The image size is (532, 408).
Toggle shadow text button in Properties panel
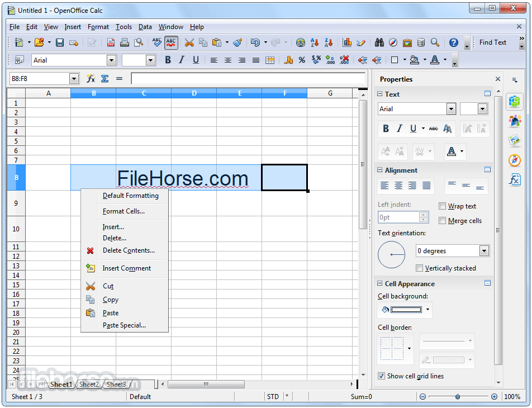pos(448,129)
